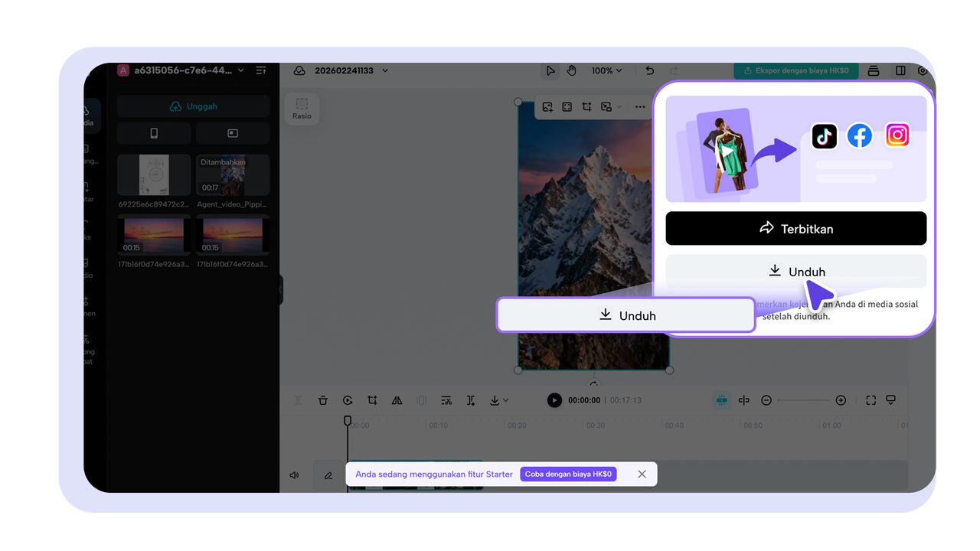Viewport: 980px width, 551px height.
Task: Jump to the 00:40 ruler mark
Action: [x=674, y=425]
